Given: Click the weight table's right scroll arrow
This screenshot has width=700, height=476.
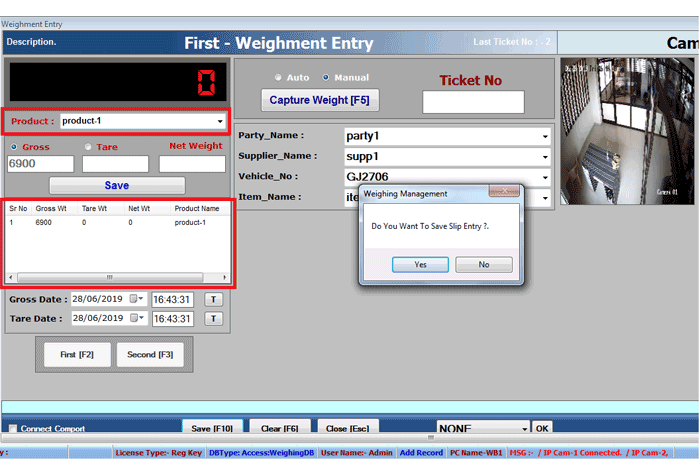Looking at the screenshot, I should 224,277.
